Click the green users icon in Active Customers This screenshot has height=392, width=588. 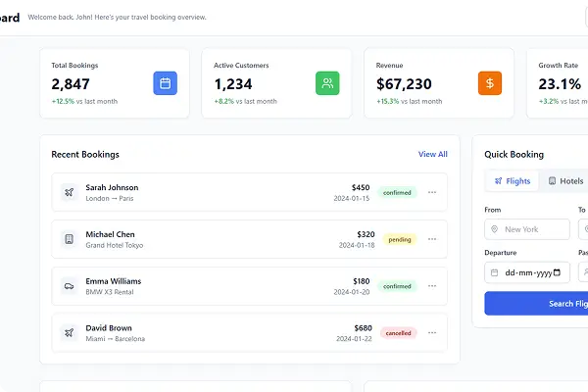click(x=327, y=83)
